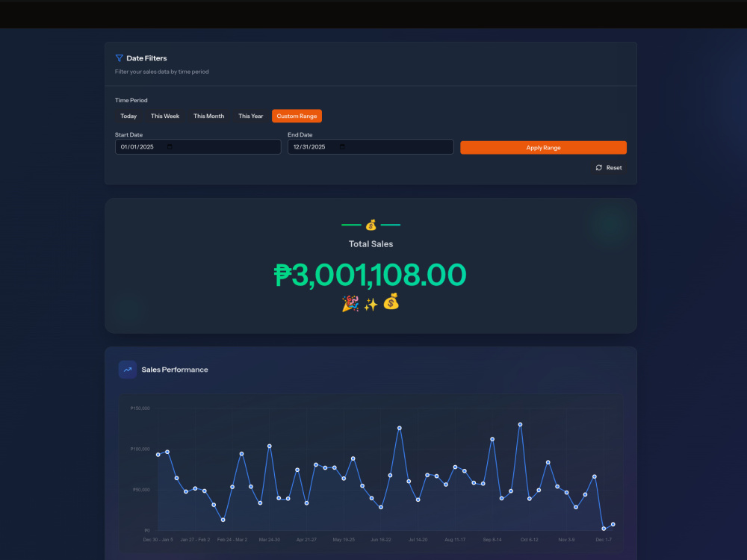Click the money bag icon above Total Sales

(371, 225)
